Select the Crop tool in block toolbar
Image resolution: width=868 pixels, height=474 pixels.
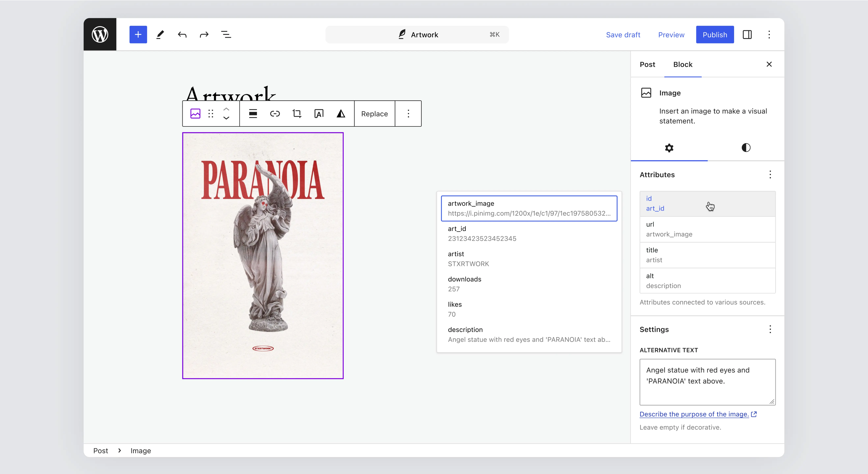297,114
